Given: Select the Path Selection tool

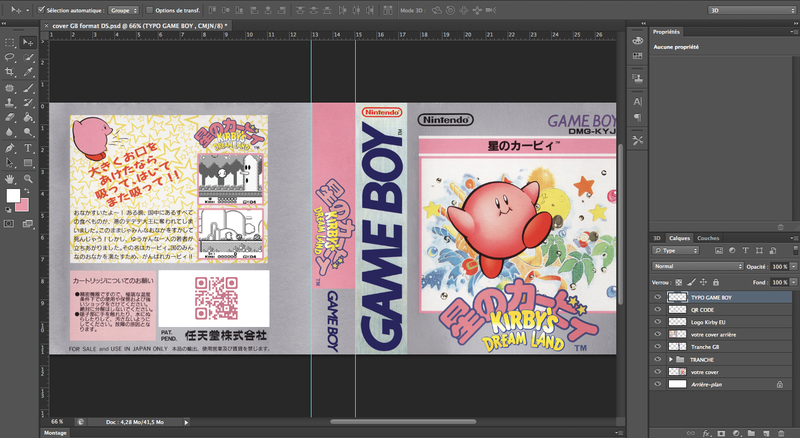Looking at the screenshot, I should (x=10, y=163).
